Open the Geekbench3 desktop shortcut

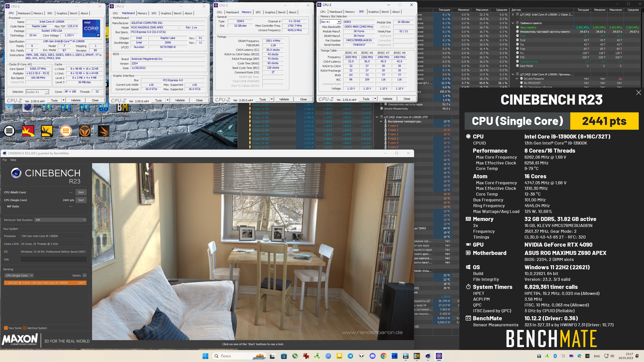point(47,110)
